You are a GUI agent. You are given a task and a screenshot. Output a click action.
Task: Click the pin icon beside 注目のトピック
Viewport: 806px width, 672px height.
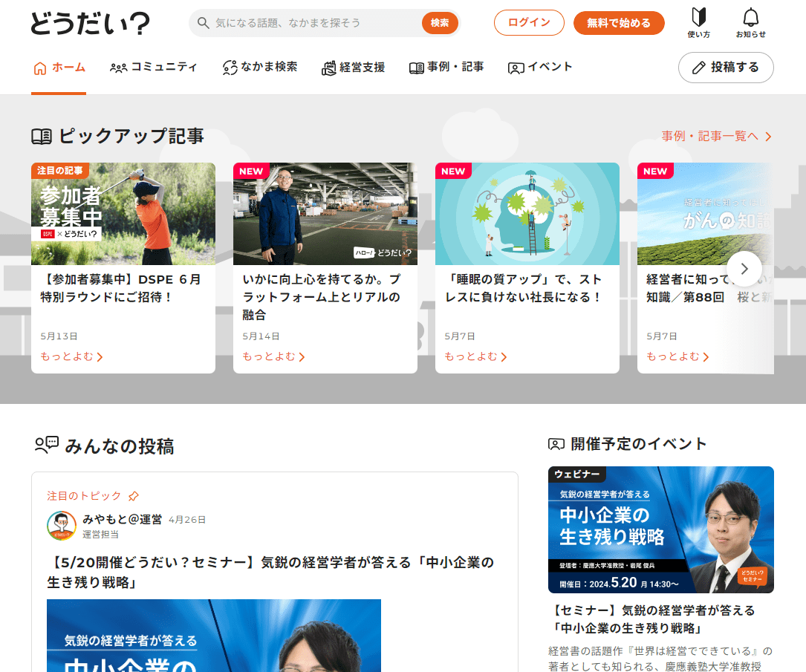point(134,496)
